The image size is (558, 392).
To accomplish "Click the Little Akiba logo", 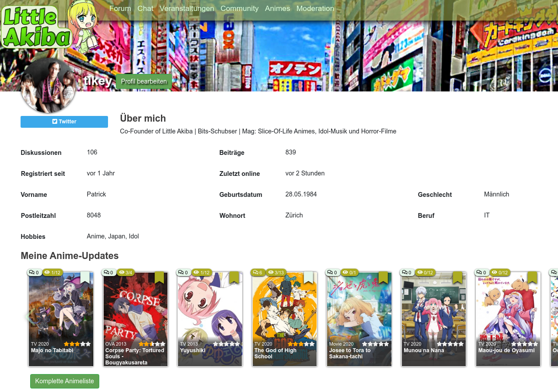I will pyautogui.click(x=36, y=27).
